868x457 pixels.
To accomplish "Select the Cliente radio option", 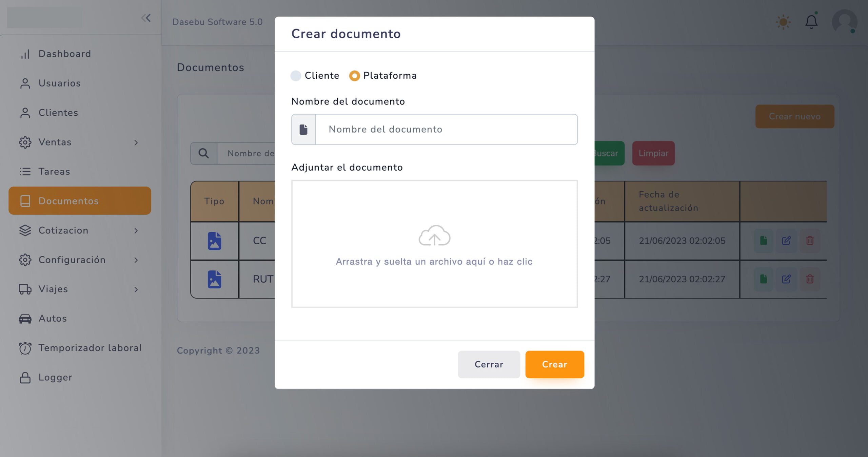I will (296, 76).
